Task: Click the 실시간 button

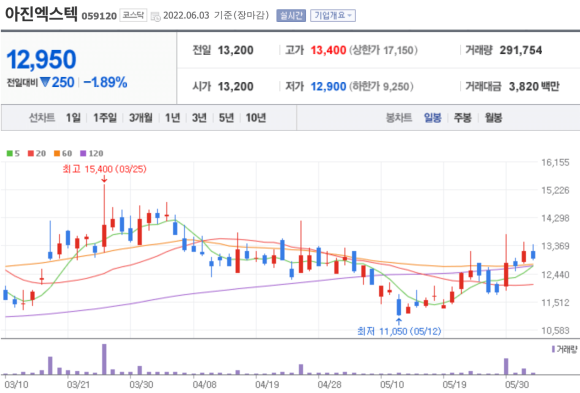Action: click(291, 16)
